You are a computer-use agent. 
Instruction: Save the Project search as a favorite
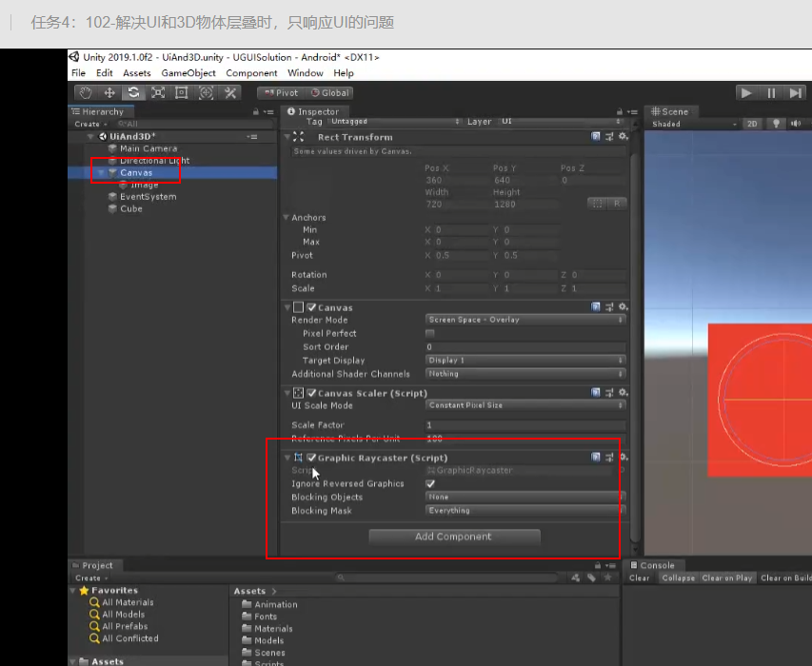pos(608,578)
